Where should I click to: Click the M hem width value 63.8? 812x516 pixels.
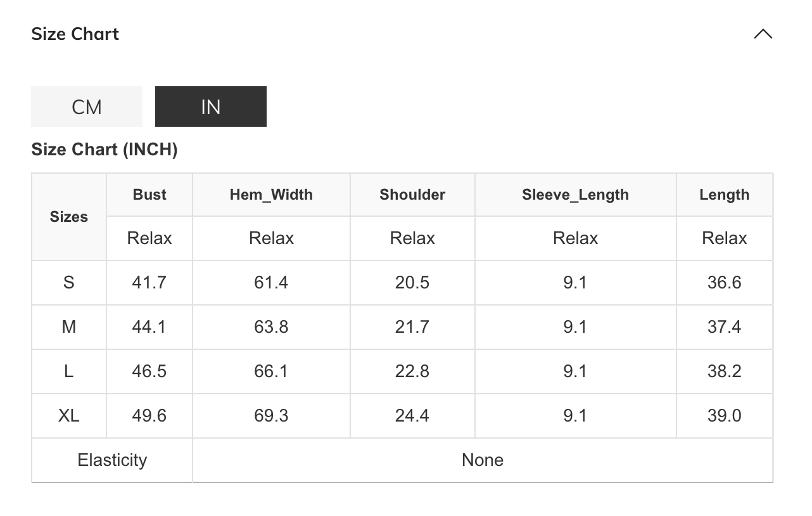[271, 326]
